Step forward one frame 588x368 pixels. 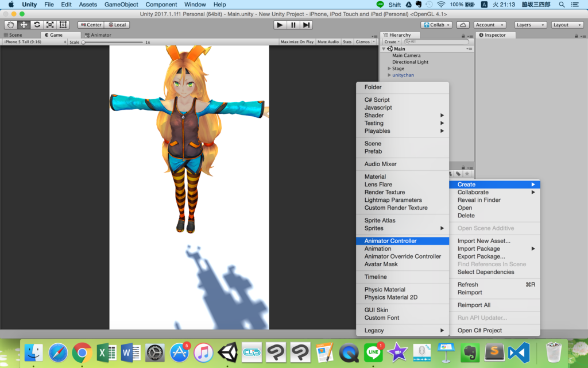coord(307,25)
